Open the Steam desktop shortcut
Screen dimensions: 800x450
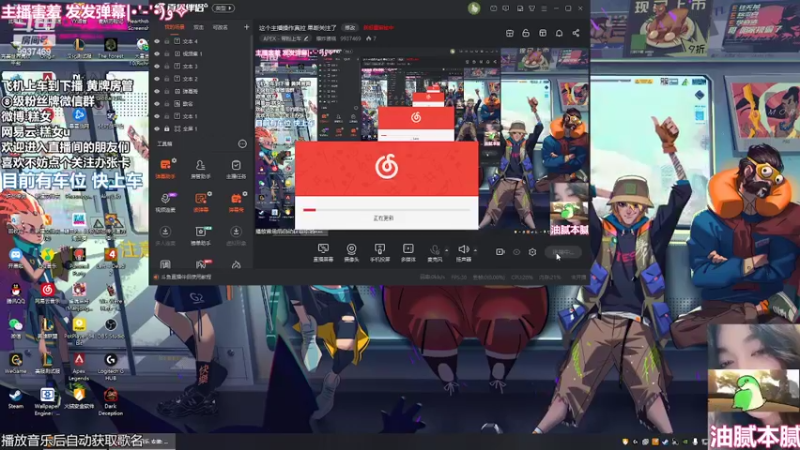15,398
